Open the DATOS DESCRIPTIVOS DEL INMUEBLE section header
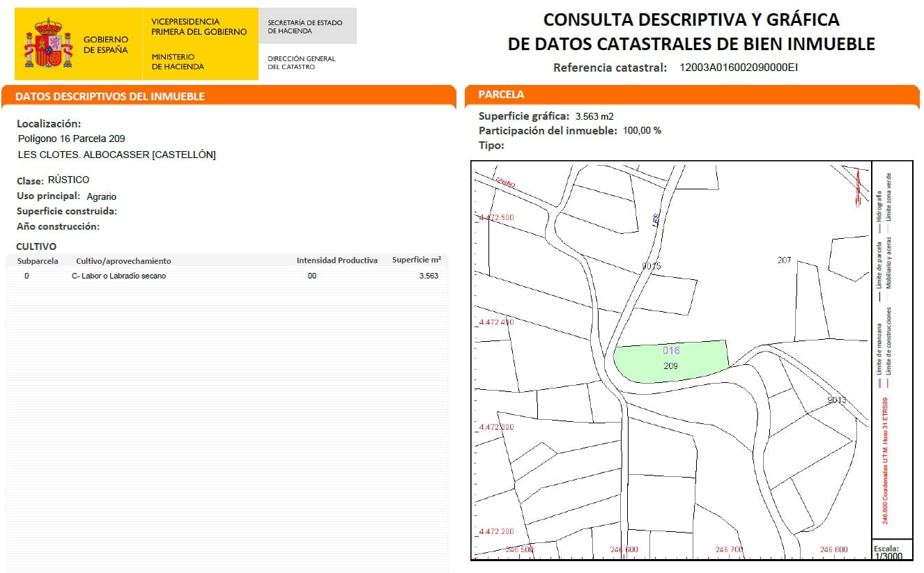This screenshot has height=573, width=924. point(110,96)
